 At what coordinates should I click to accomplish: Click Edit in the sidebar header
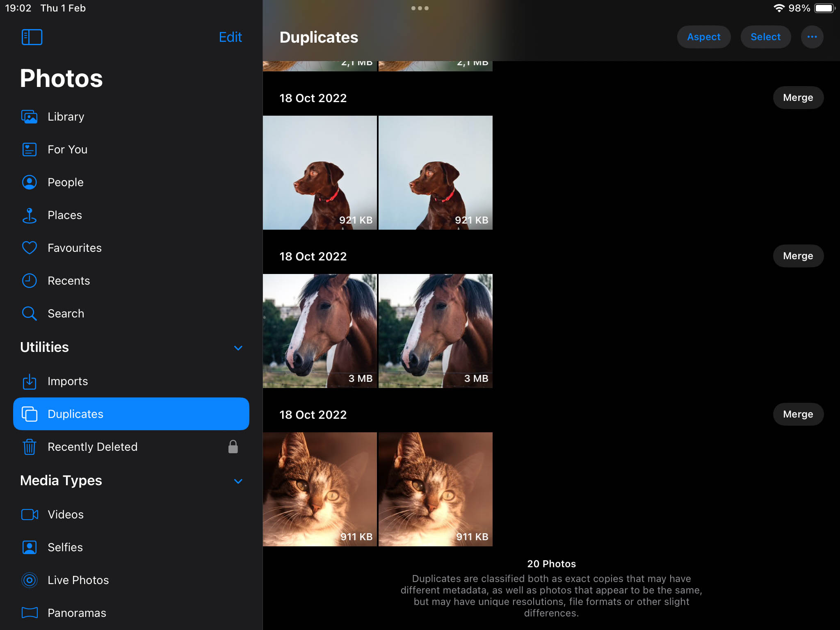(x=230, y=37)
